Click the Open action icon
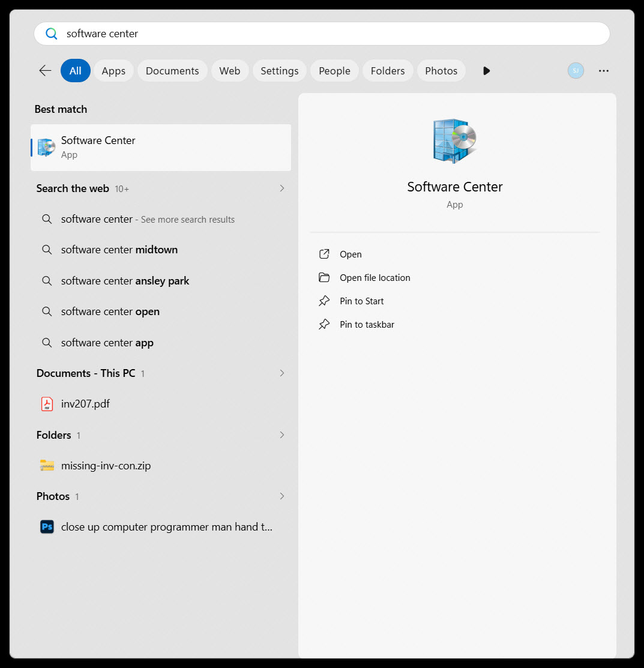 click(x=324, y=254)
